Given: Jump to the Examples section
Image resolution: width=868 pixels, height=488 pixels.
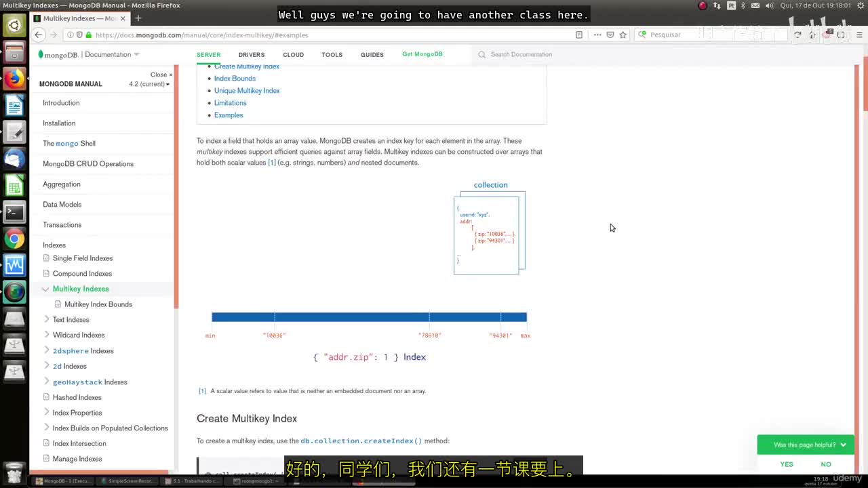Looking at the screenshot, I should (229, 115).
